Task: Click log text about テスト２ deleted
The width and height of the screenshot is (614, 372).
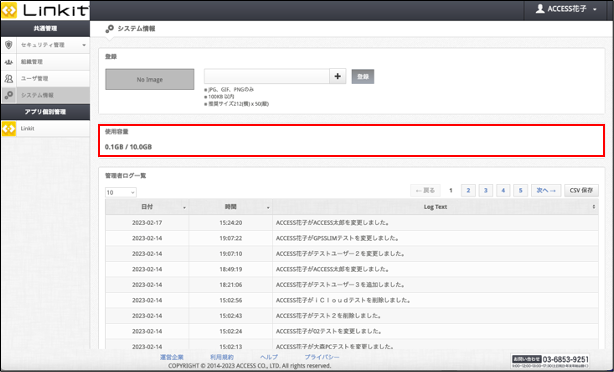Action: click(329, 316)
